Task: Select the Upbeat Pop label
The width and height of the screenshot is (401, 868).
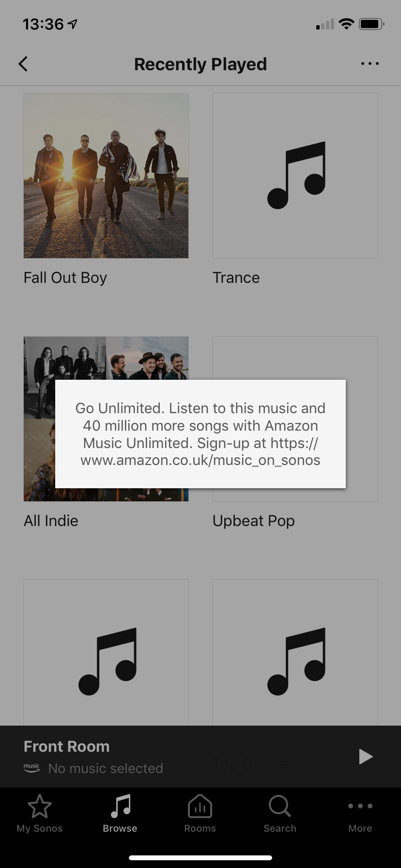Action: pyautogui.click(x=254, y=521)
